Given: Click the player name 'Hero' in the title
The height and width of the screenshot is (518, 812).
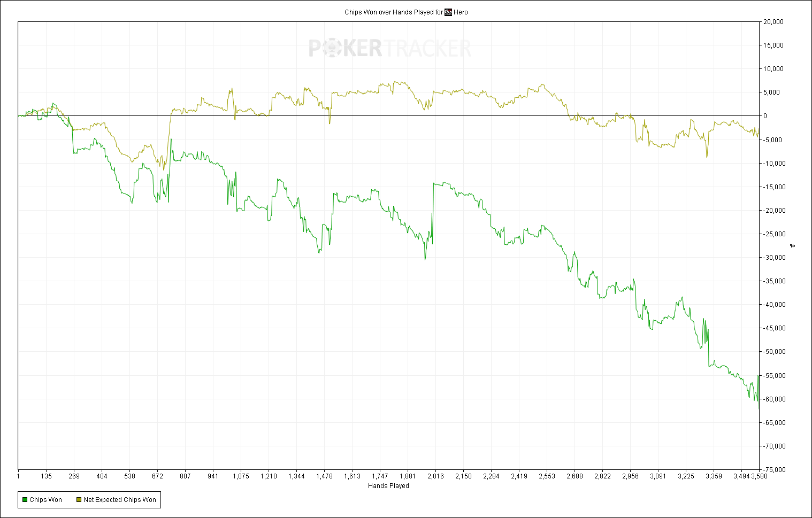Looking at the screenshot, I should 461,12.
